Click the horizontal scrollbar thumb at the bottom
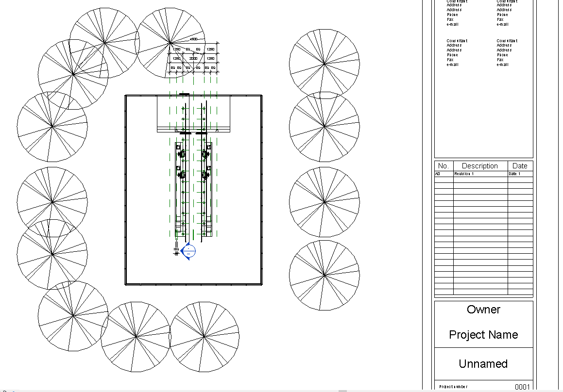 tap(342, 391)
